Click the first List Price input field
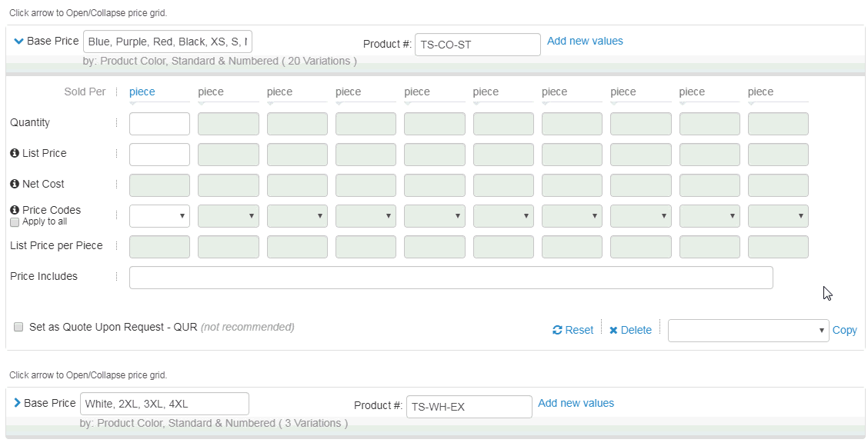 [159, 155]
